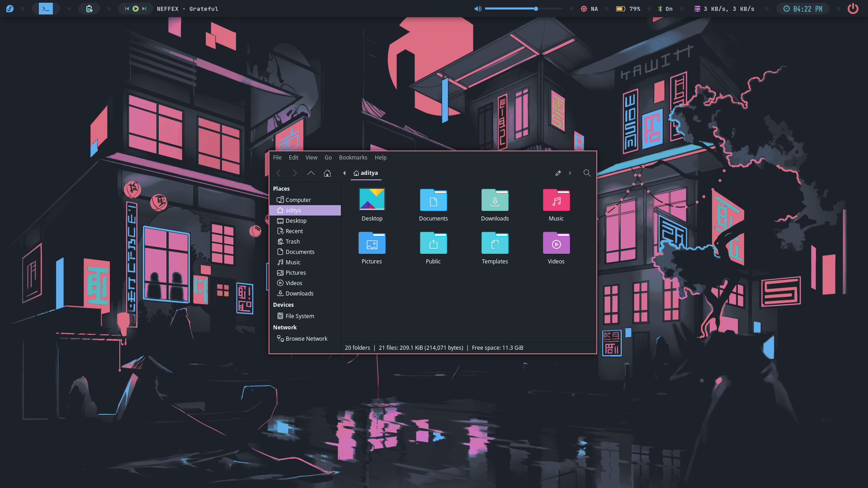
Task: Open the Fedora launcher logo in the top bar
Action: pyautogui.click(x=10, y=9)
